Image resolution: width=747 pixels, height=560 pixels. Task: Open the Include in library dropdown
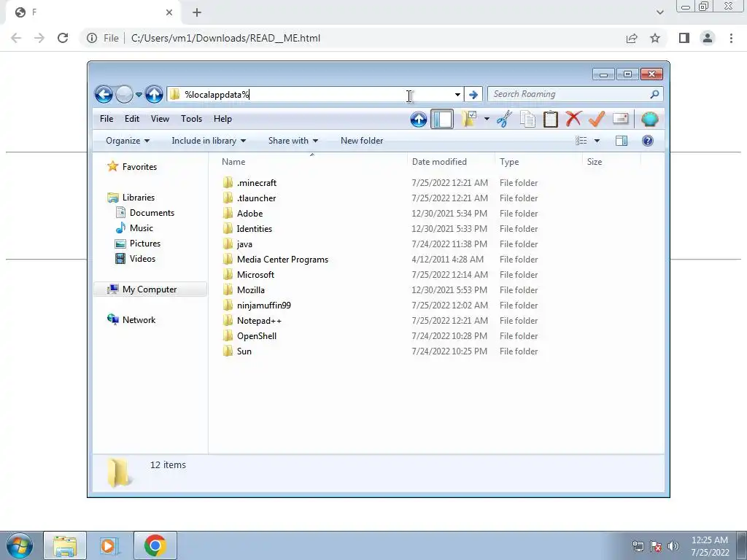pyautogui.click(x=209, y=141)
